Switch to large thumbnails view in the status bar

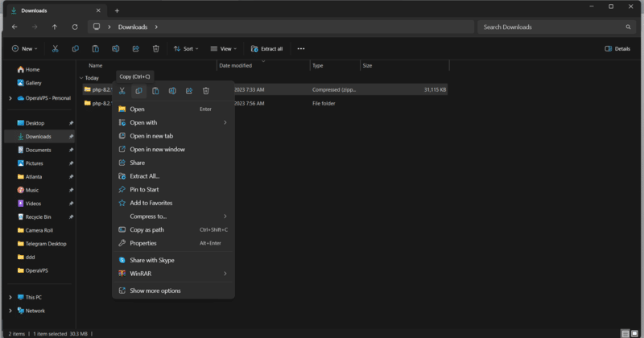[635, 333]
